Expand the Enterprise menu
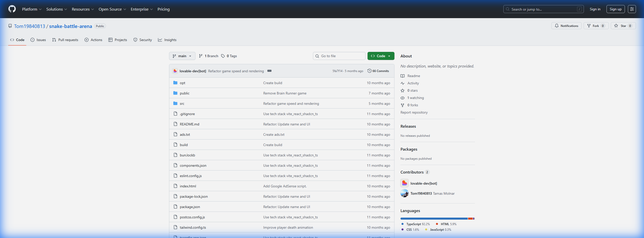Viewport: 644px width, 238px height. (142, 9)
